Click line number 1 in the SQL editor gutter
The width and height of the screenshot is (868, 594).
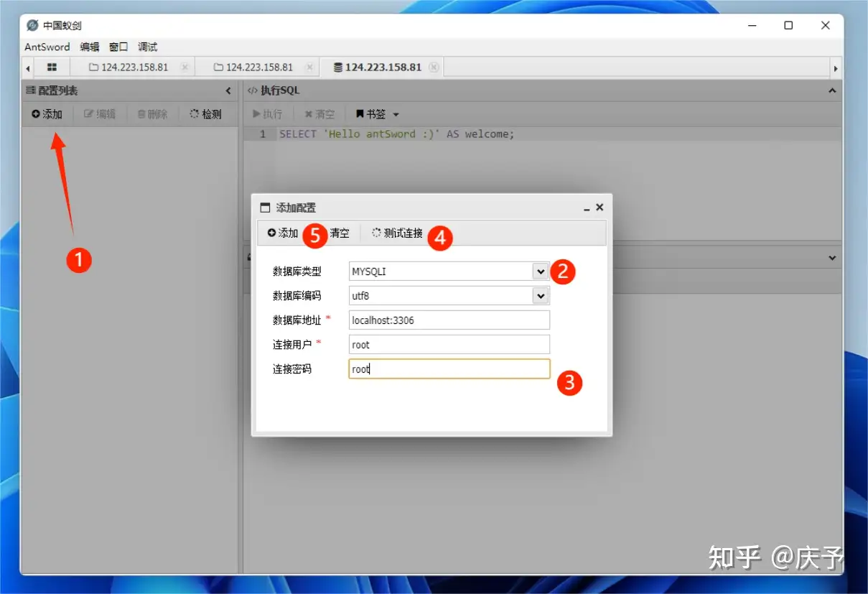point(263,134)
